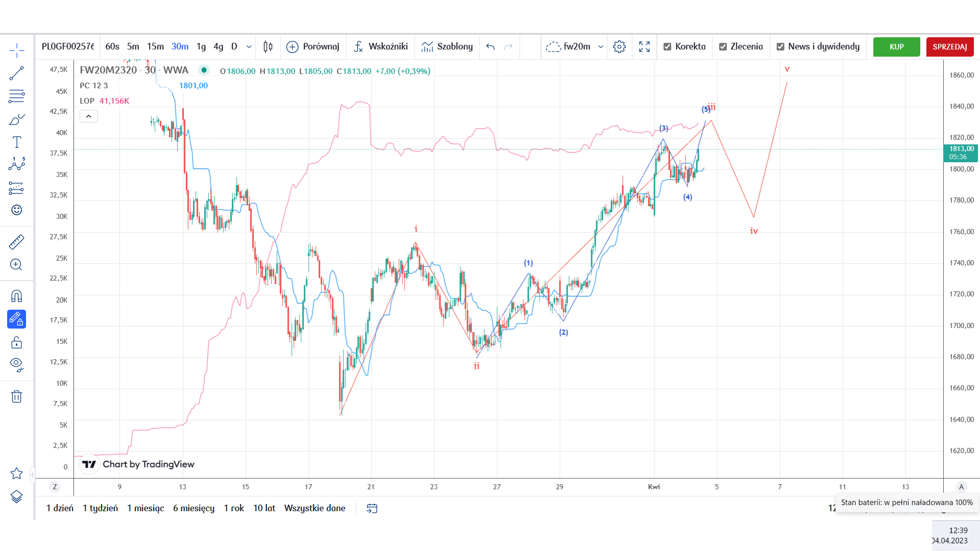The height and width of the screenshot is (551, 980).
Task: Open the emoji icons tool
Action: tap(16, 210)
